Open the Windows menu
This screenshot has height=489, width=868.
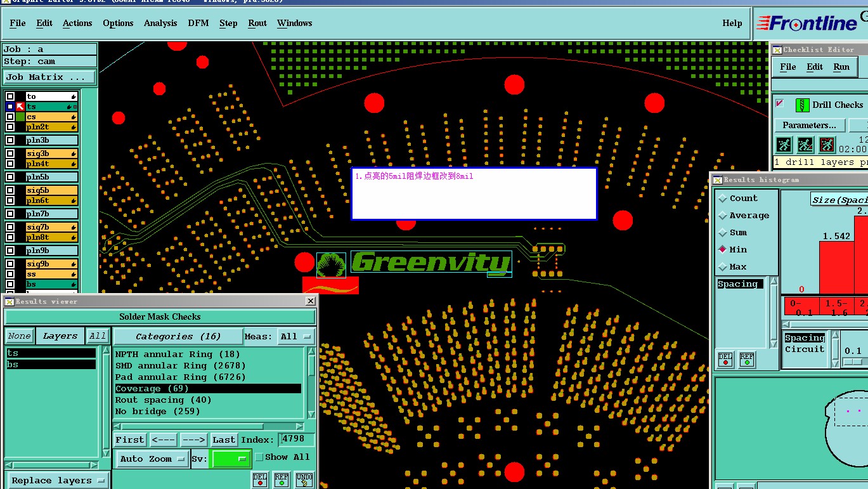tap(295, 23)
